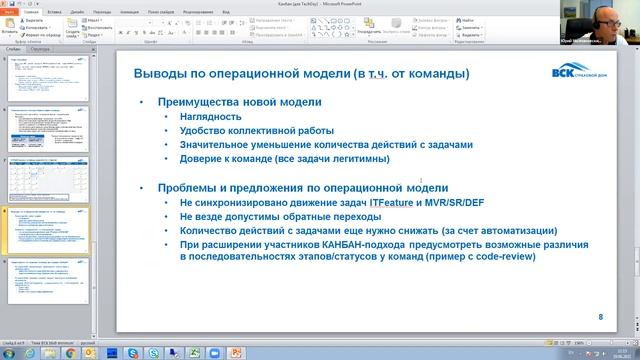Click the decrease indent icon
Image resolution: width=640 pixels, height=360 pixels.
(224, 23)
